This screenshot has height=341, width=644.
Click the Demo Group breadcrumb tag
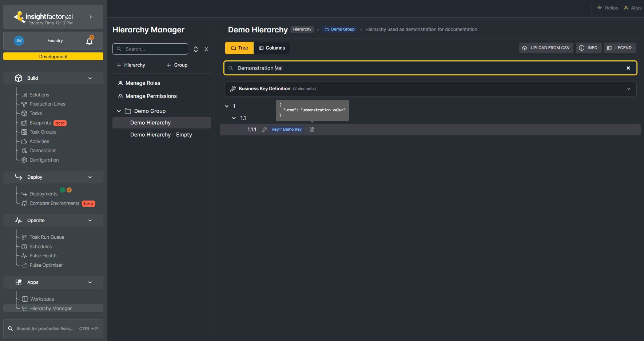[x=339, y=29]
